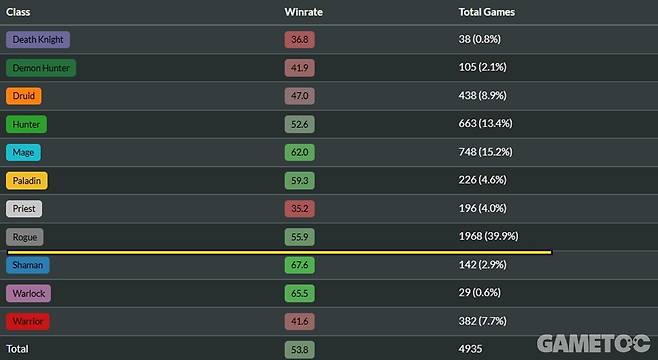This screenshot has width=658, height=360.
Task: Sort by the Total Games column header
Action: pos(486,12)
